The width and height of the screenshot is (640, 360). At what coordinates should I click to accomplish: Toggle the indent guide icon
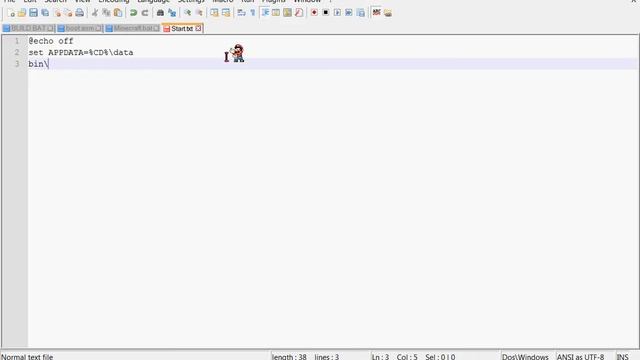point(265,13)
